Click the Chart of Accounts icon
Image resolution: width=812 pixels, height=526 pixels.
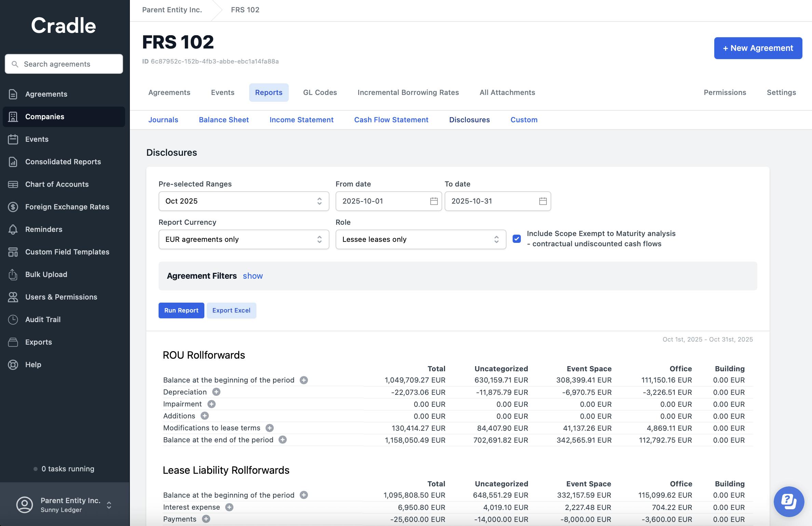13,184
